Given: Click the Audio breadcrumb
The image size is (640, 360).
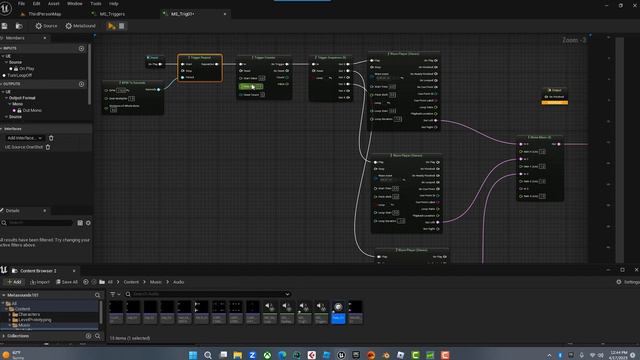Looking at the screenshot, I should (x=178, y=282).
